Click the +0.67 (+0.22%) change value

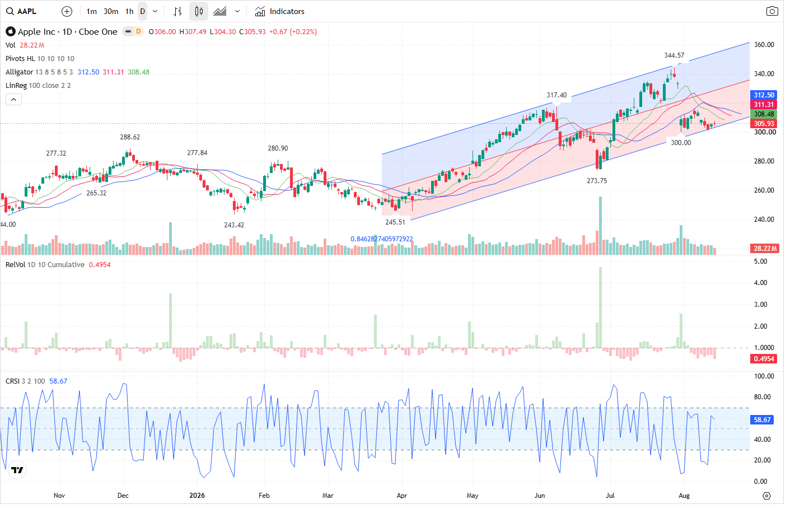[x=293, y=32]
